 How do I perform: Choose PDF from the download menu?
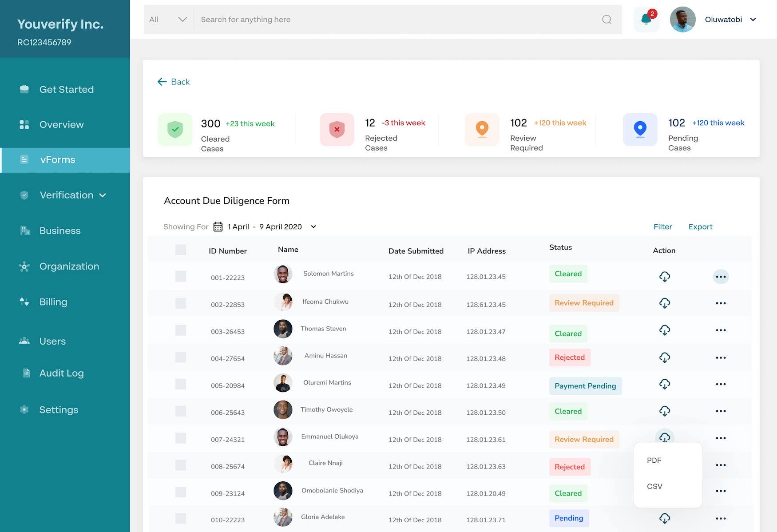654,461
